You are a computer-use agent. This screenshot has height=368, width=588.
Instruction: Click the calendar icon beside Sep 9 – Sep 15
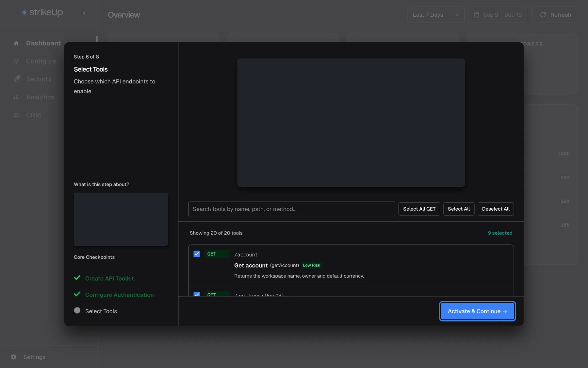tap(477, 15)
